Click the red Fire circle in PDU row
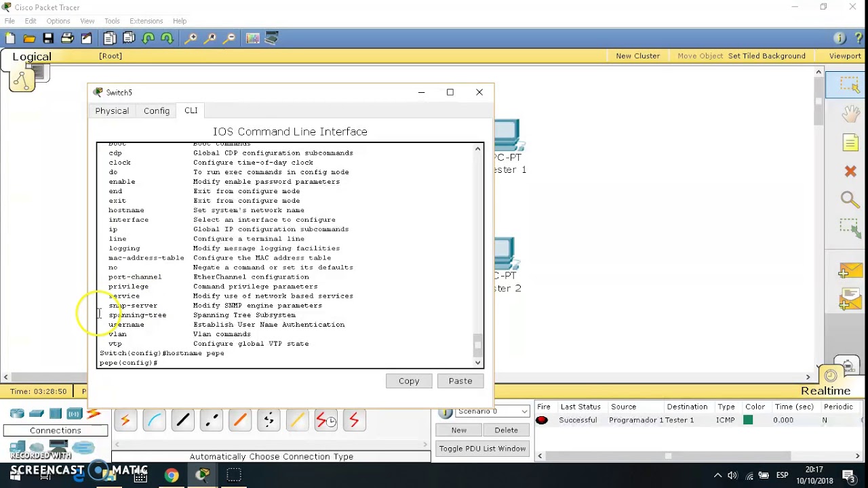This screenshot has height=488, width=868. click(x=542, y=420)
